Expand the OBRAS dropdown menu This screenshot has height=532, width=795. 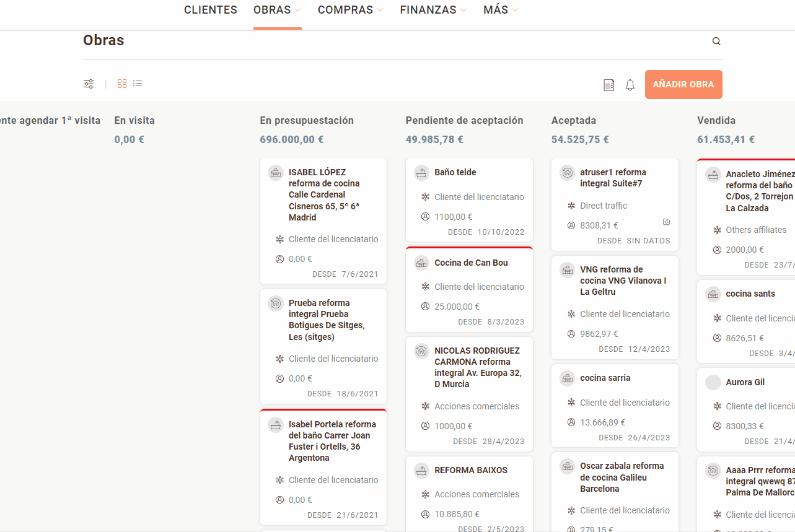click(277, 10)
